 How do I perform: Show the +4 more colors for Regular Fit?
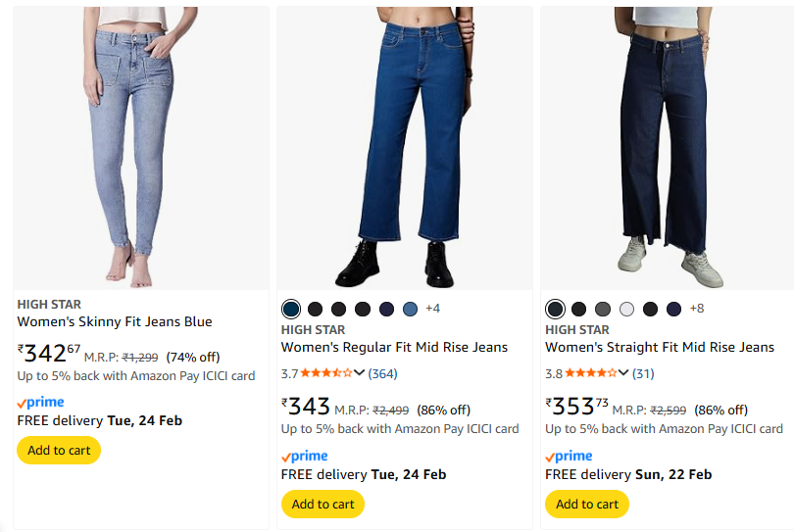[x=432, y=309]
